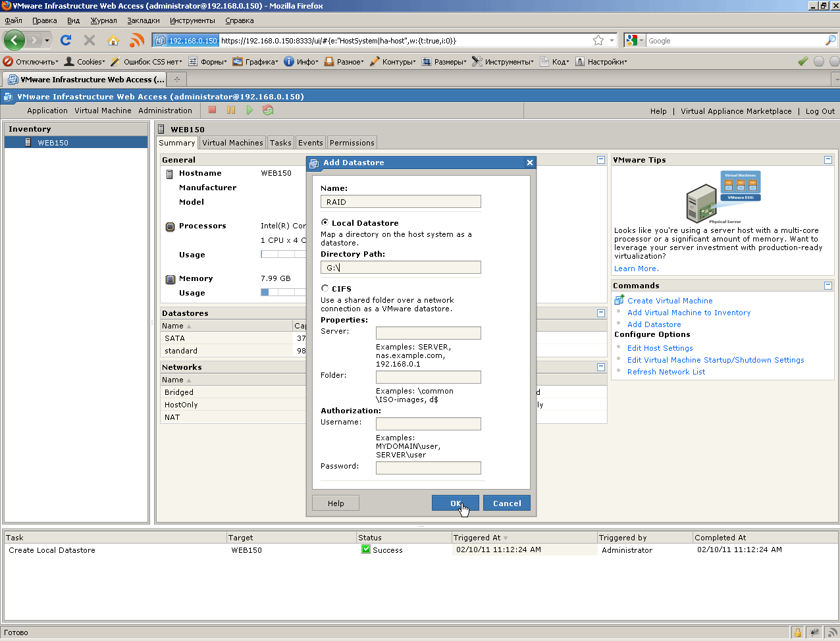The image size is (840, 641).
Task: Click the Create Virtual Machine icon
Action: pyautogui.click(x=619, y=300)
